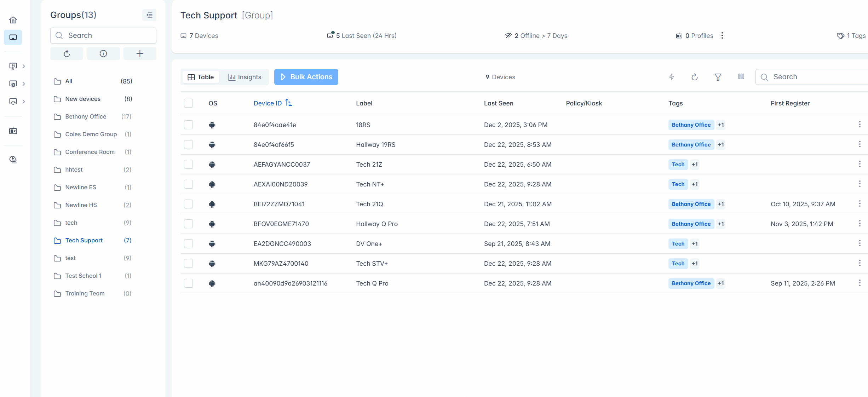Check the select-all devices checkbox
868x397 pixels.
pos(188,103)
